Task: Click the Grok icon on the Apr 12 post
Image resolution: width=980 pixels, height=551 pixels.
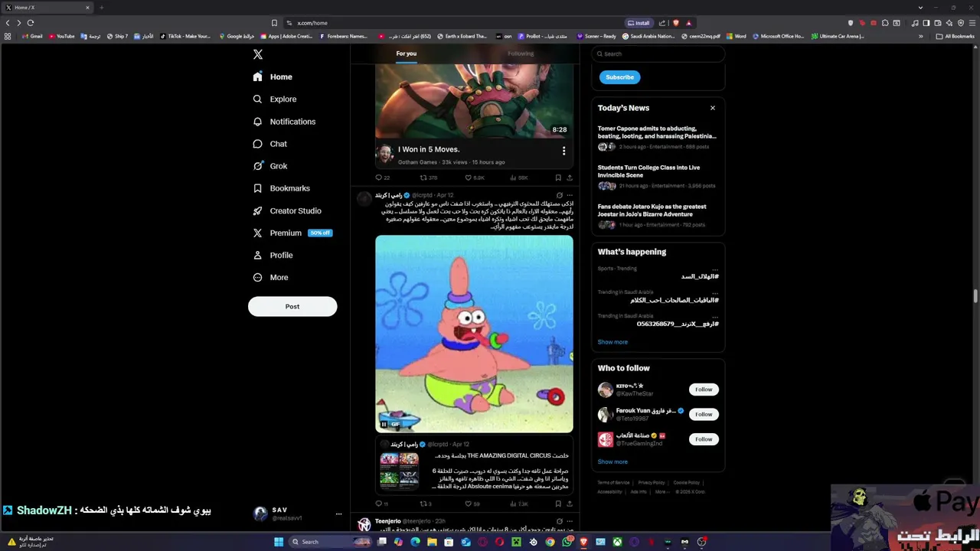Action: pos(559,195)
